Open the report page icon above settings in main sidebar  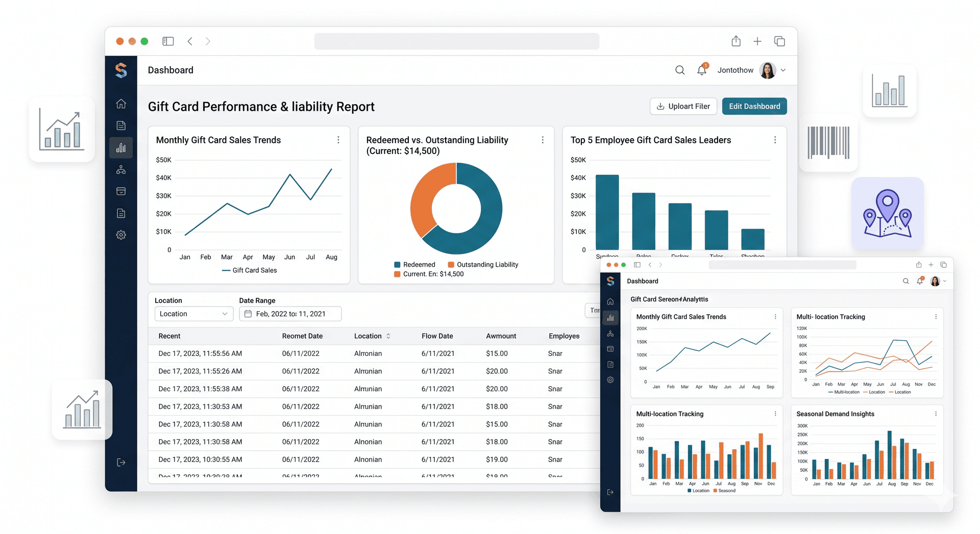121,213
